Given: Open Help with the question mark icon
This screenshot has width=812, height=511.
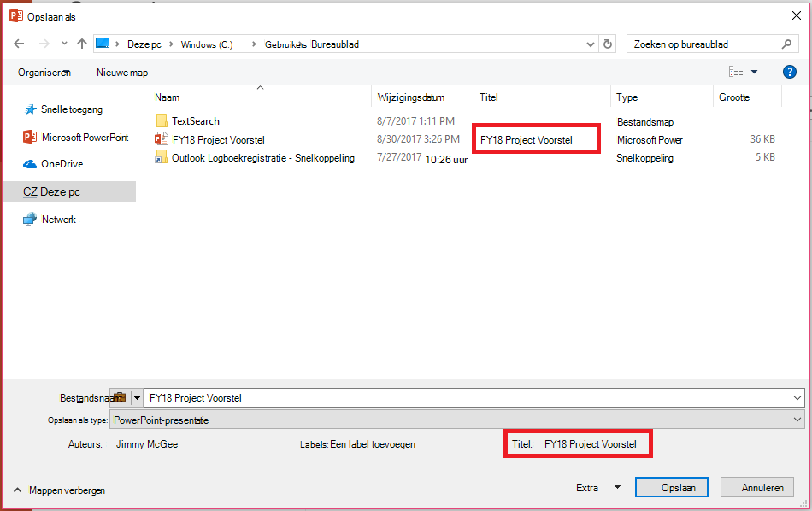Looking at the screenshot, I should pyautogui.click(x=789, y=72).
